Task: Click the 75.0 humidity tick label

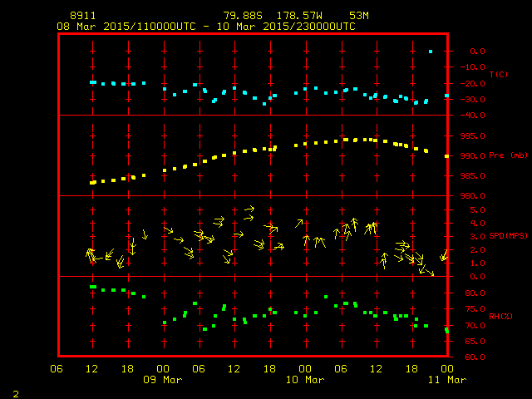Action: pyautogui.click(x=475, y=309)
